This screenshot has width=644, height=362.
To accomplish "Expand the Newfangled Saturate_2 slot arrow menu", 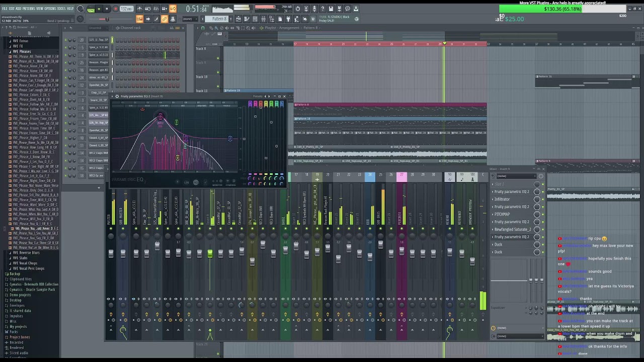I will point(493,229).
